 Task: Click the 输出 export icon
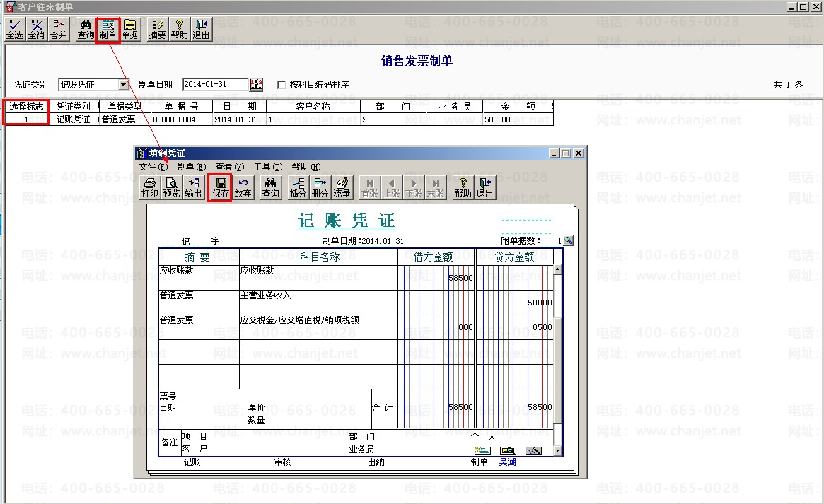click(x=193, y=188)
